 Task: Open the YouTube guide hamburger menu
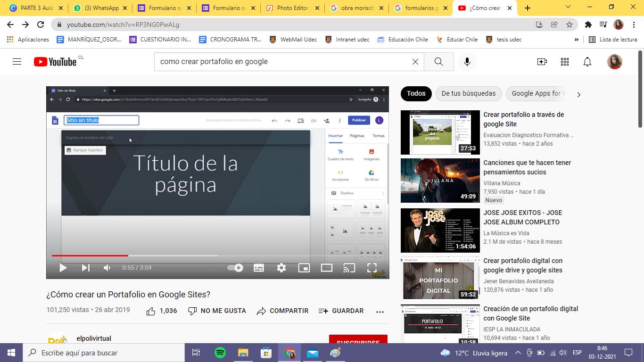[17, 62]
